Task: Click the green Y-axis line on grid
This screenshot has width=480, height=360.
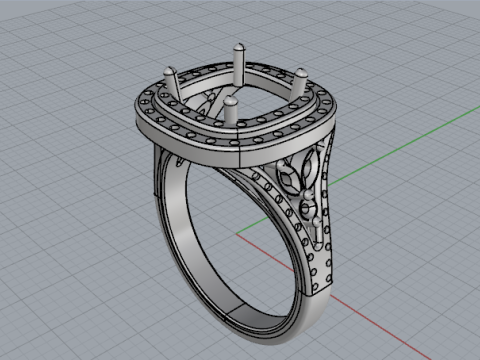Action: coord(400,147)
